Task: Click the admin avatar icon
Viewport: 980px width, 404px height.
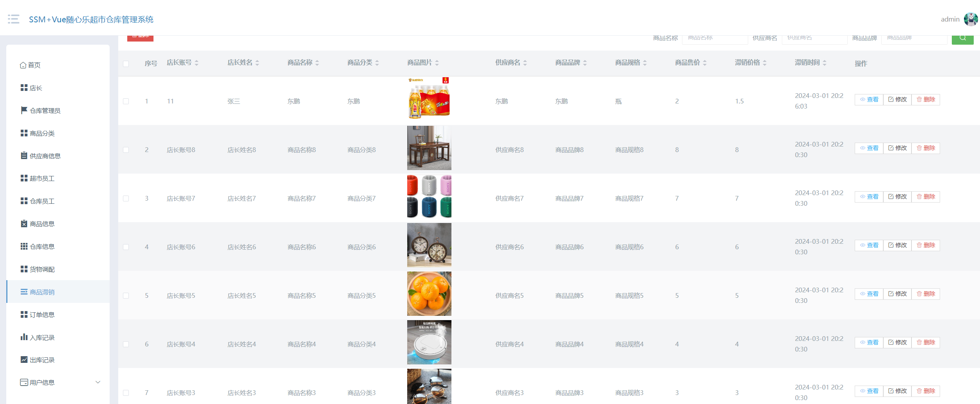Action: [970, 19]
